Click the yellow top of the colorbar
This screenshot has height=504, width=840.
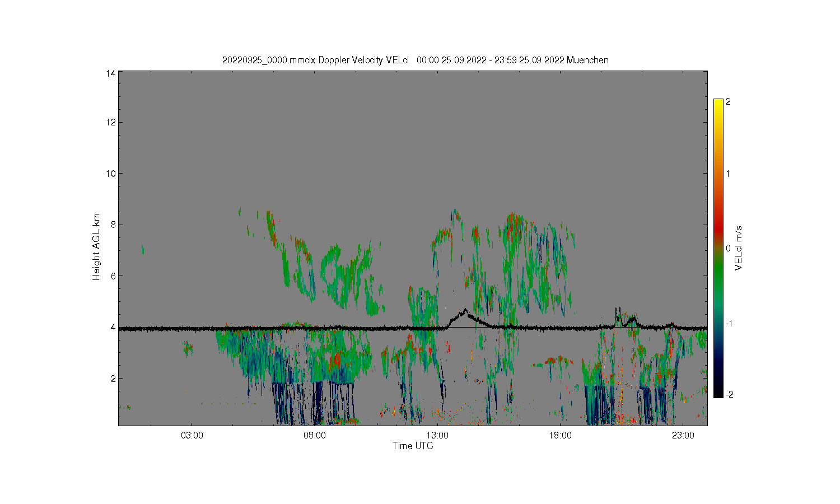click(x=718, y=104)
